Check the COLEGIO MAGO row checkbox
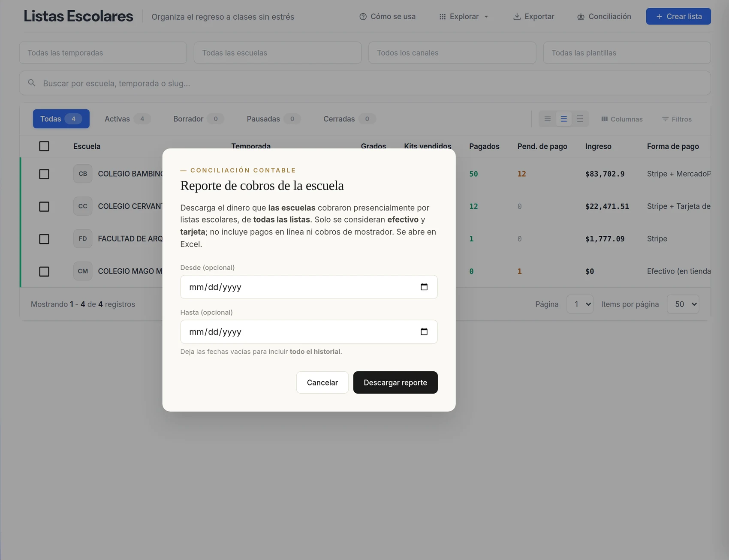The image size is (729, 560). pyautogui.click(x=44, y=271)
